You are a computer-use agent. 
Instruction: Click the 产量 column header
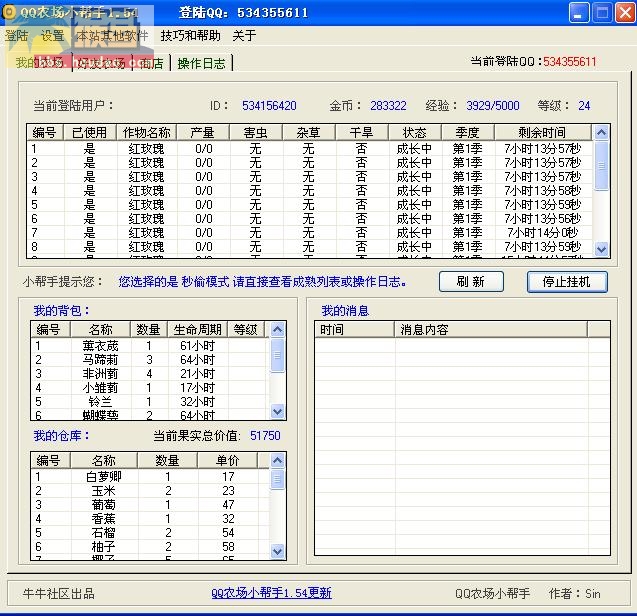click(203, 132)
